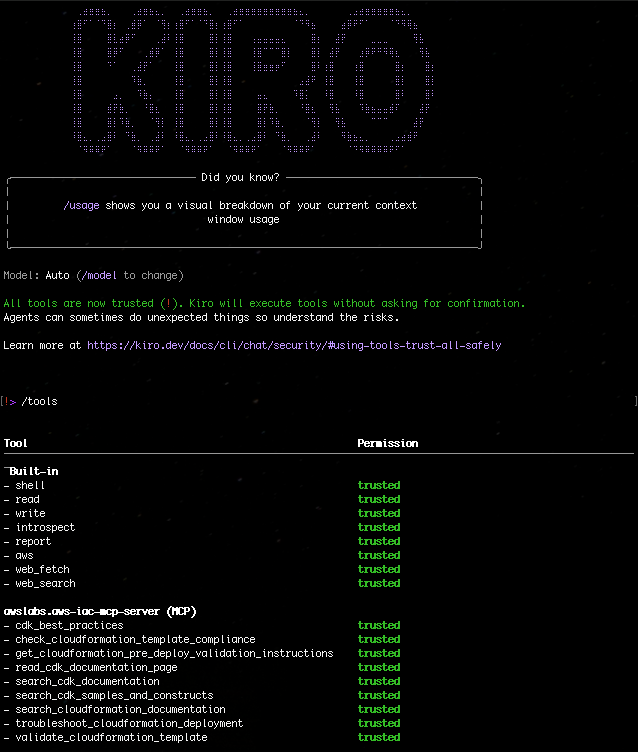
Task: Select awslabs.aws-iac-mcp-server (MCP) header
Action: tap(100, 611)
